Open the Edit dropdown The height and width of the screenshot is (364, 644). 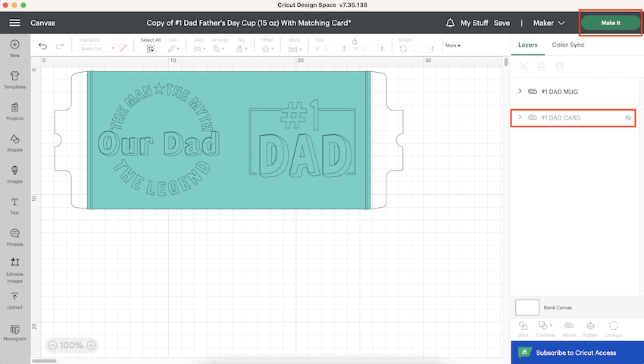coord(174,49)
